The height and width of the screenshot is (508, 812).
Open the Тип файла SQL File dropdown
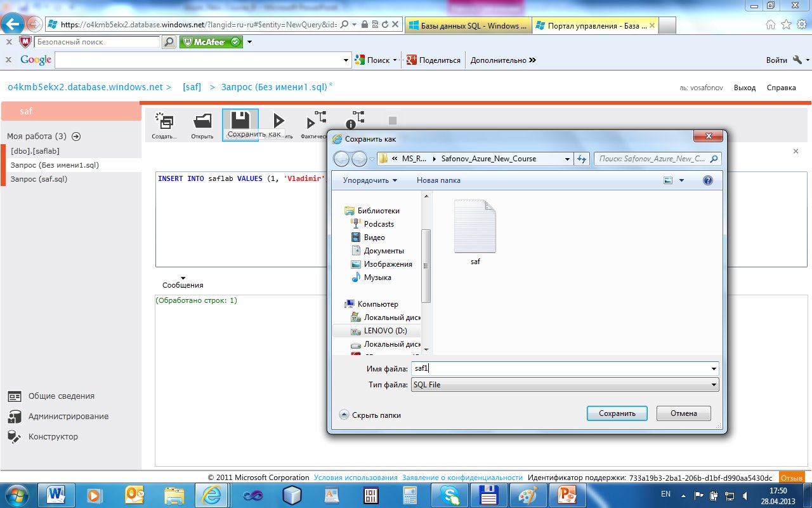(565, 384)
